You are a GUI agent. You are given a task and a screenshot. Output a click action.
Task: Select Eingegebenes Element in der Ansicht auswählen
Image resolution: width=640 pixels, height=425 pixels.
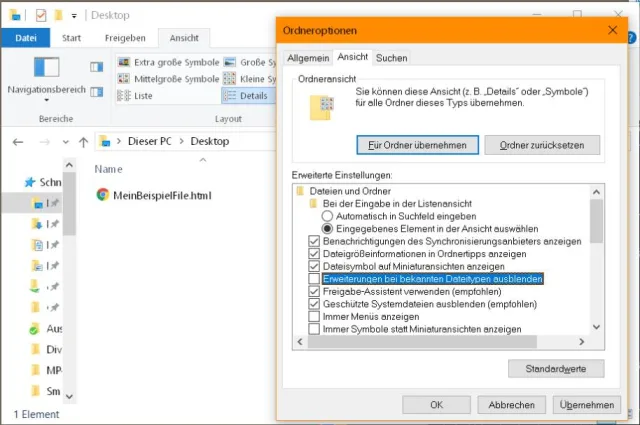pyautogui.click(x=327, y=229)
